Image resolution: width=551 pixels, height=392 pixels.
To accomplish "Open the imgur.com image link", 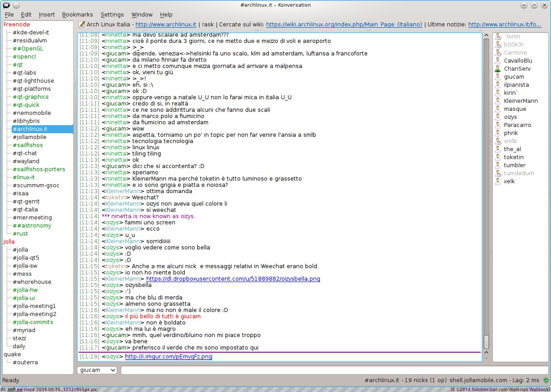I will 169,357.
